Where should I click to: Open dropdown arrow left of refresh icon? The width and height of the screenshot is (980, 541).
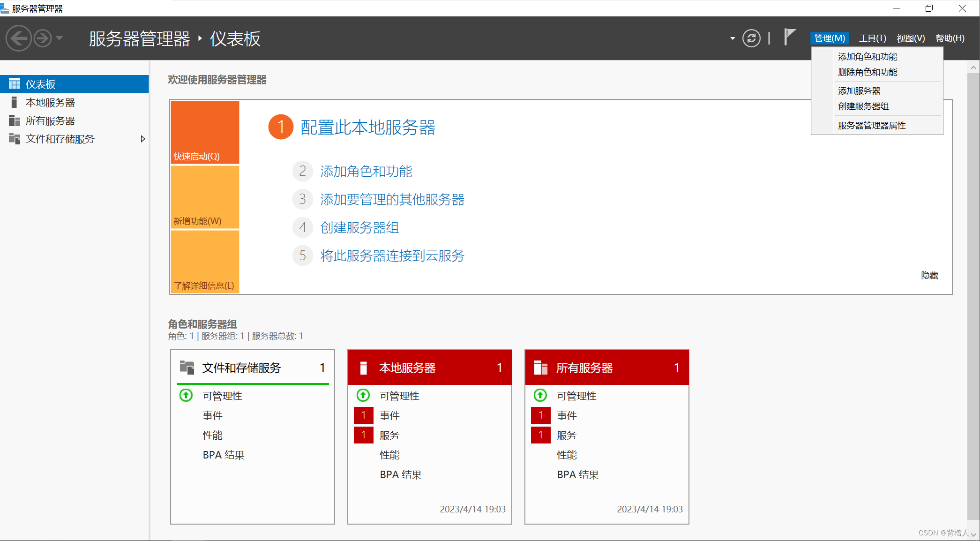733,38
